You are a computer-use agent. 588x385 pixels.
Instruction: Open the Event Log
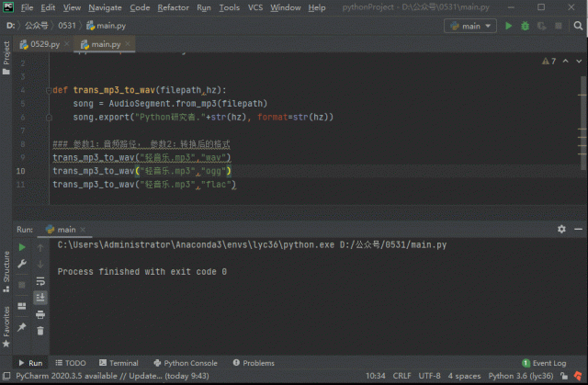[x=544, y=363]
